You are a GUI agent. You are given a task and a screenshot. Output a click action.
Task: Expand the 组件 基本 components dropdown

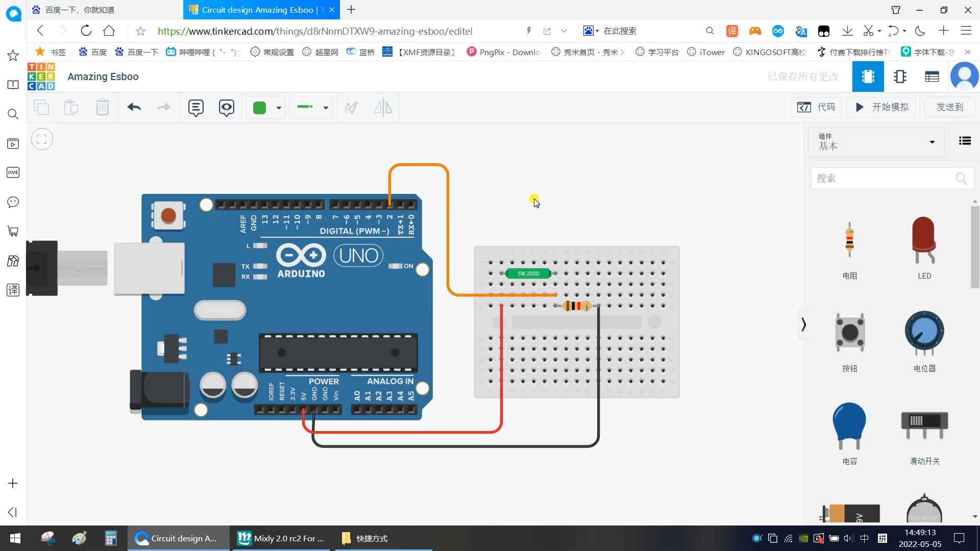[x=877, y=142]
